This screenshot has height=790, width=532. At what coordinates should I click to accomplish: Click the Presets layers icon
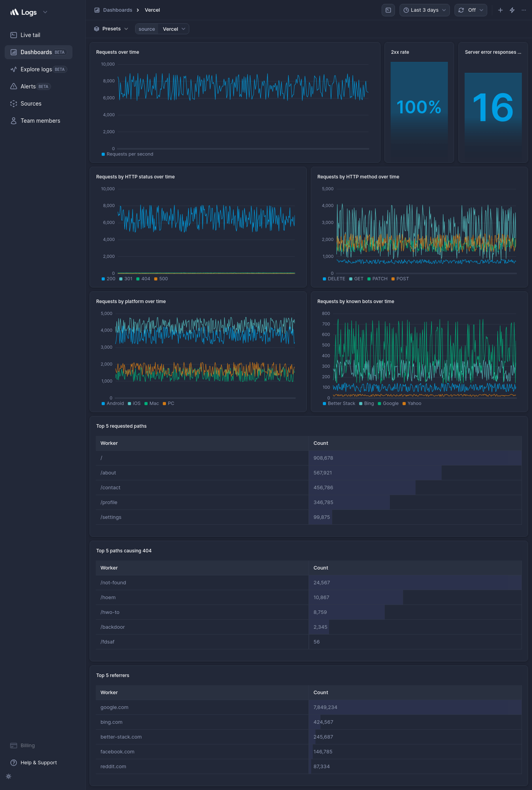96,29
